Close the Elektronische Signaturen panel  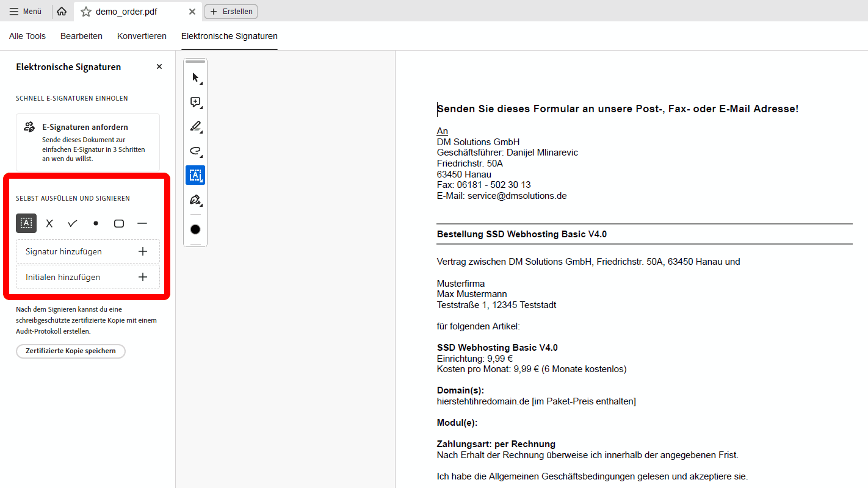pyautogui.click(x=159, y=66)
